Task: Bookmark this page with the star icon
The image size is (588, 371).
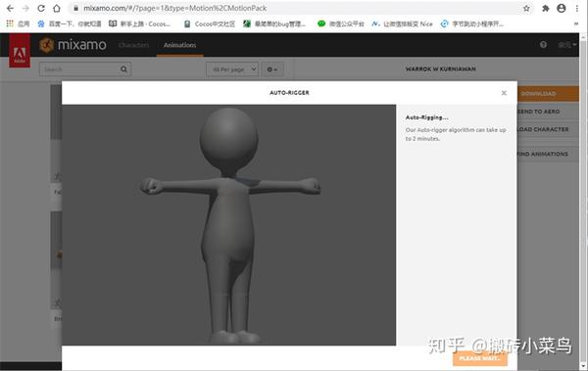Action: tap(526, 8)
